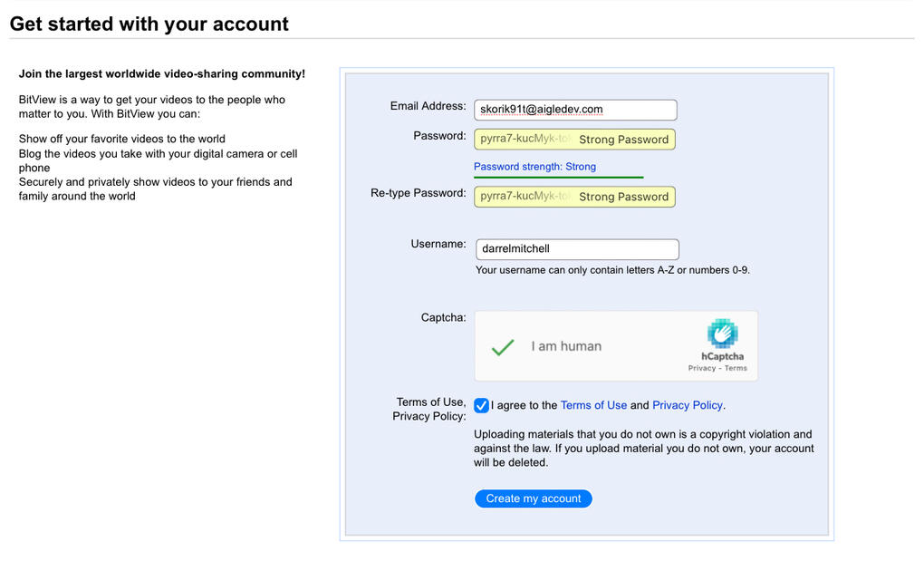
Task: Click the "Get started with your account" heading
Action: click(x=149, y=24)
